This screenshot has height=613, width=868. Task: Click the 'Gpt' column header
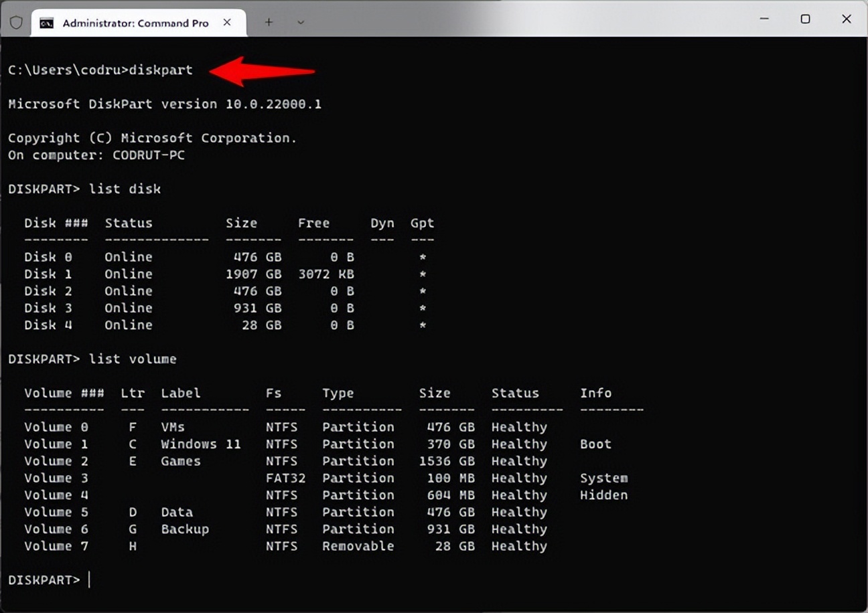click(423, 224)
